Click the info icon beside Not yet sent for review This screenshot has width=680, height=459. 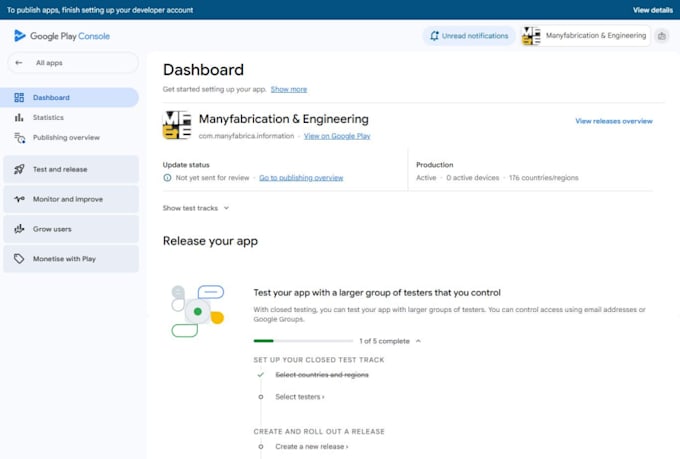tap(167, 177)
